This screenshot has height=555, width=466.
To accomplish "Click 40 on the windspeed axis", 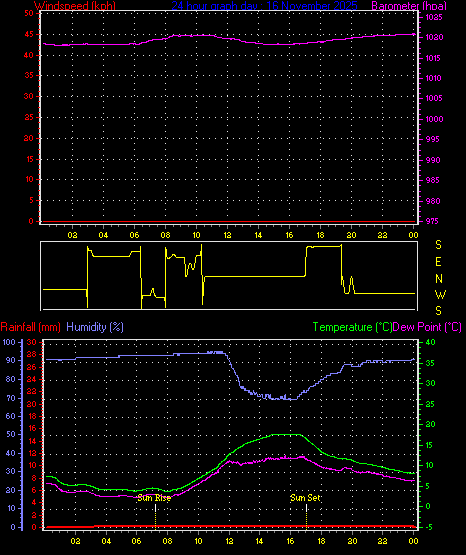I will point(29,55).
